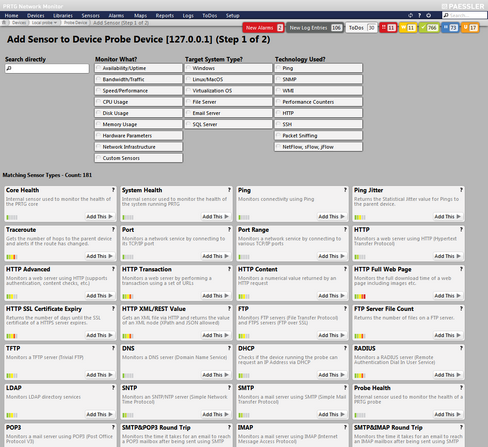Open the Maps menu
This screenshot has width=488, height=447.
coord(140,15)
